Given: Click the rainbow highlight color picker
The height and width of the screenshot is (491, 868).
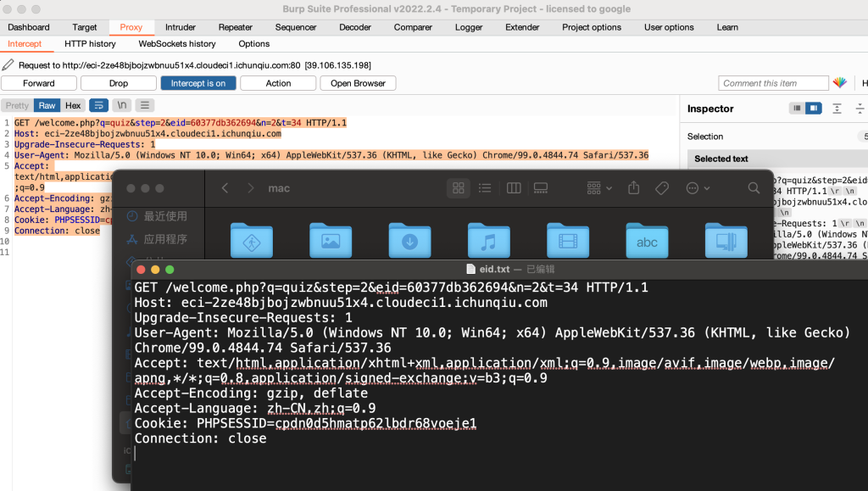Looking at the screenshot, I should tap(840, 83).
